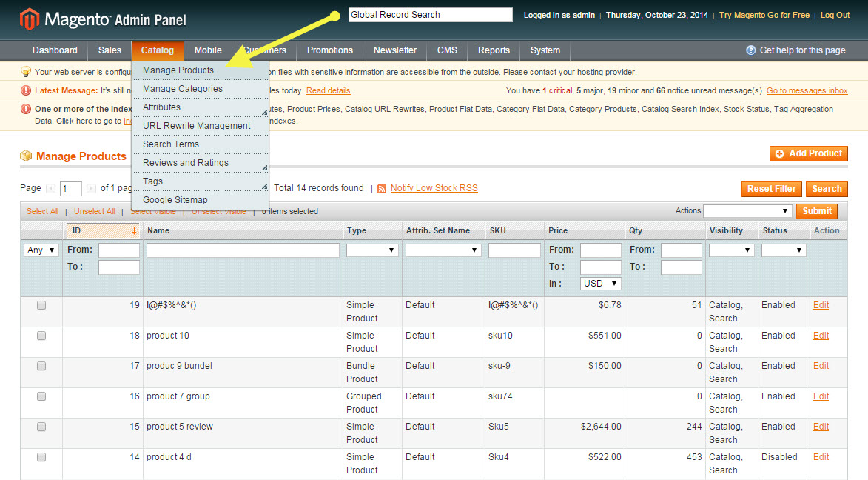Go to previous page arrow icon
The height and width of the screenshot is (480, 868).
click(50, 188)
